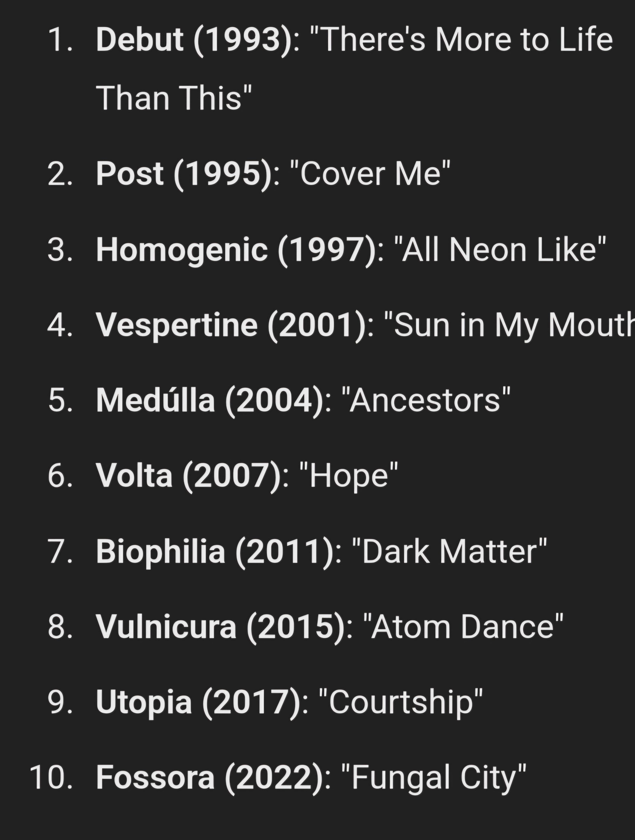Click the bold "Debut (1993)" album title

tap(195, 40)
